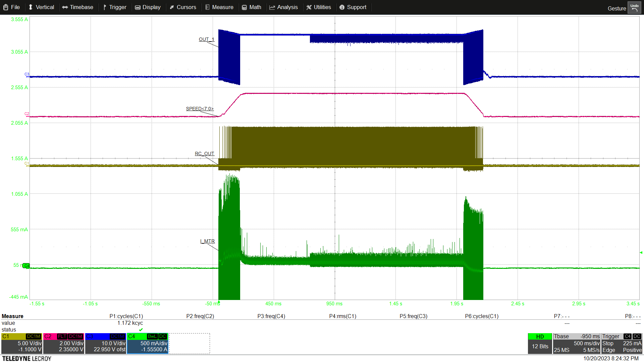Open Display options via the monitor icon
644x362 pixels.
[137, 7]
